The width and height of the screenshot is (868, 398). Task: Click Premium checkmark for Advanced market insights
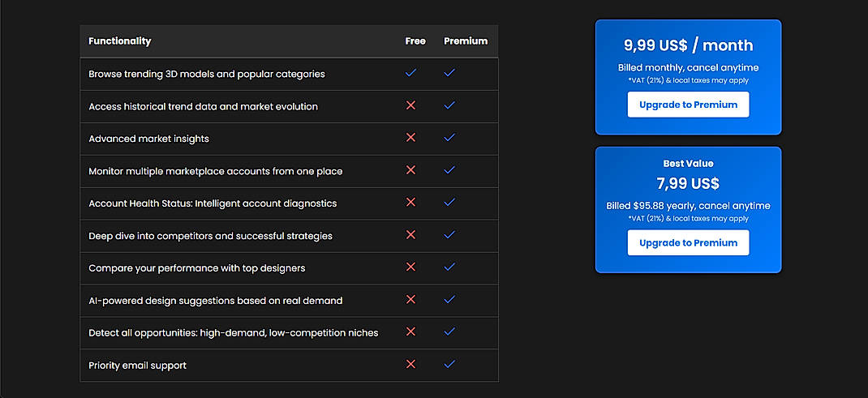(x=449, y=137)
